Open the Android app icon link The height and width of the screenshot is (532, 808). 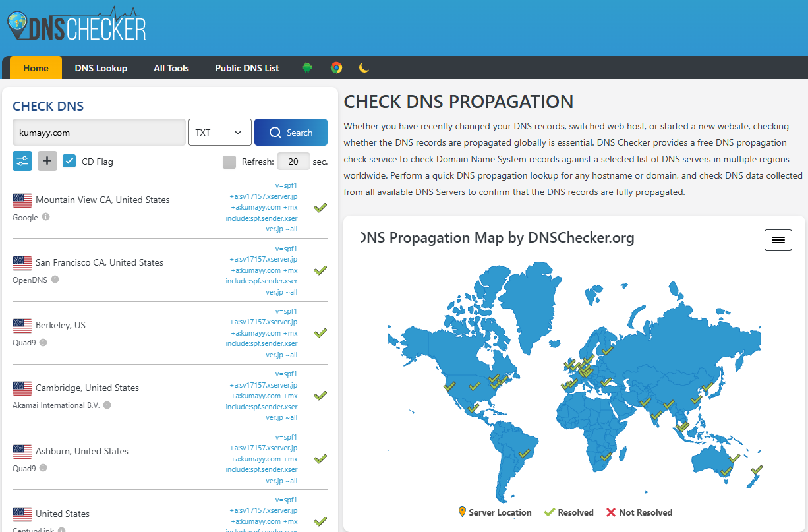coord(306,67)
